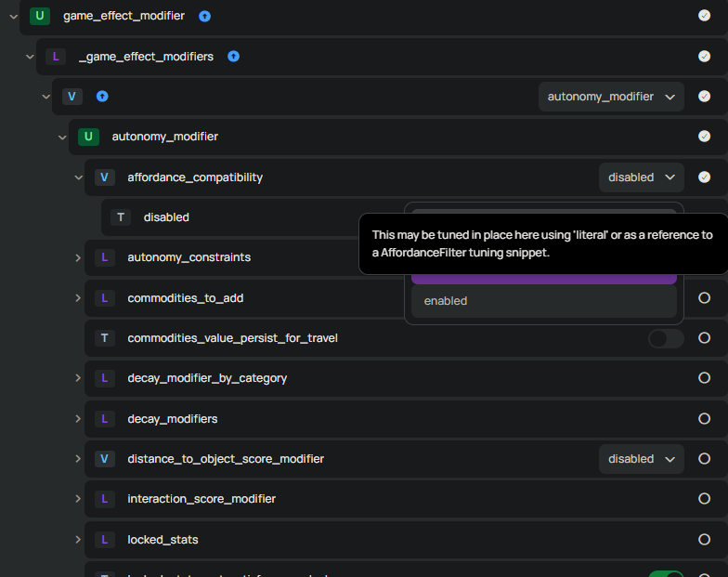The image size is (728, 577).
Task: Click the green U icon for autonomy_modifier
Action: pyautogui.click(x=88, y=137)
